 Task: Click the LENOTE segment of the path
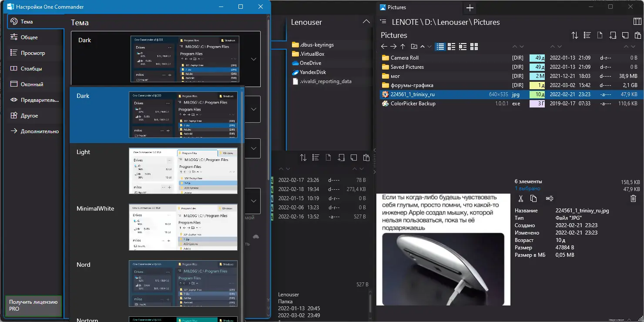(404, 22)
